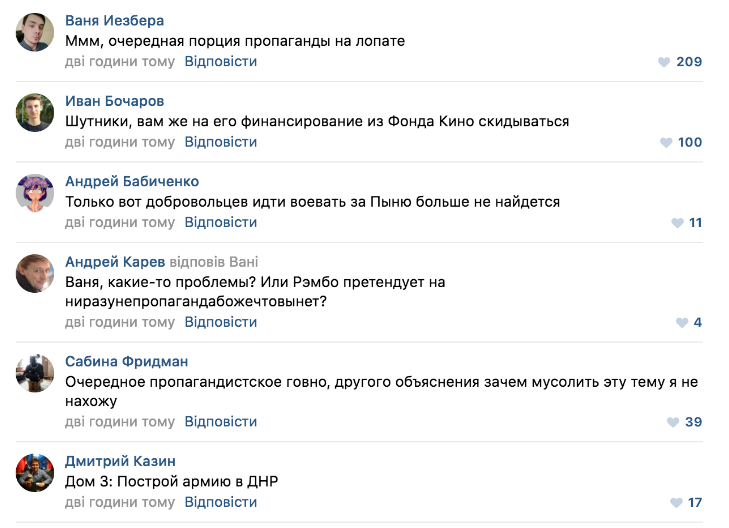Like Андрей Карев's reply using the heart
This screenshot has height=528, width=729.
(681, 323)
